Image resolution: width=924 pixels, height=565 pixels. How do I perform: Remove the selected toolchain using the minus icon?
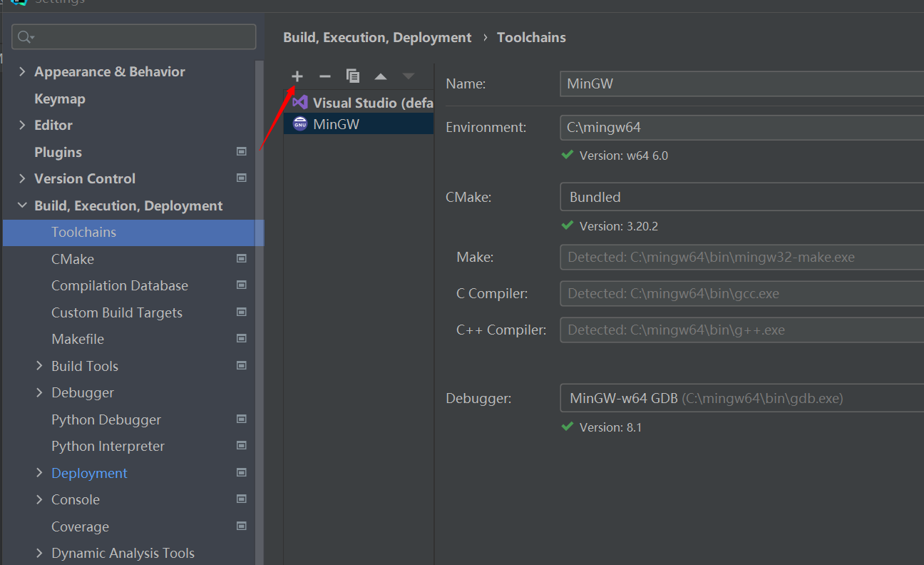tap(324, 76)
